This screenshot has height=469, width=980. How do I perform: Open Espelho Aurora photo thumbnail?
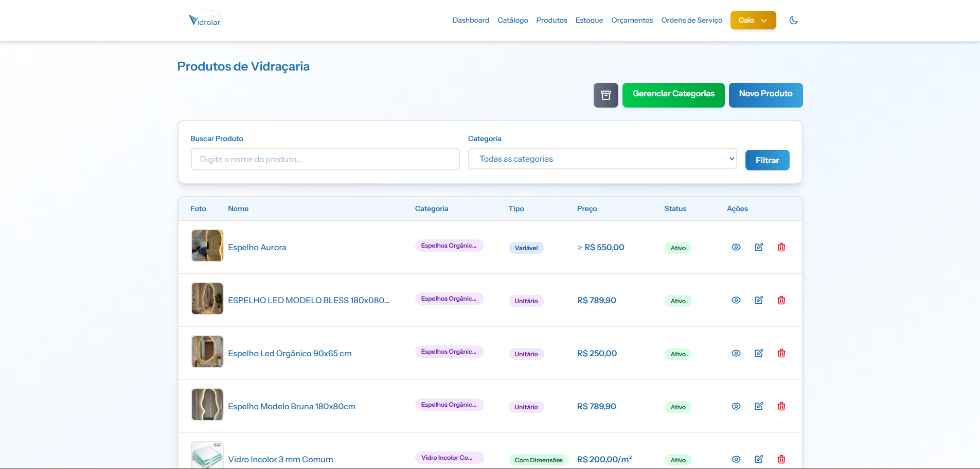click(x=207, y=246)
